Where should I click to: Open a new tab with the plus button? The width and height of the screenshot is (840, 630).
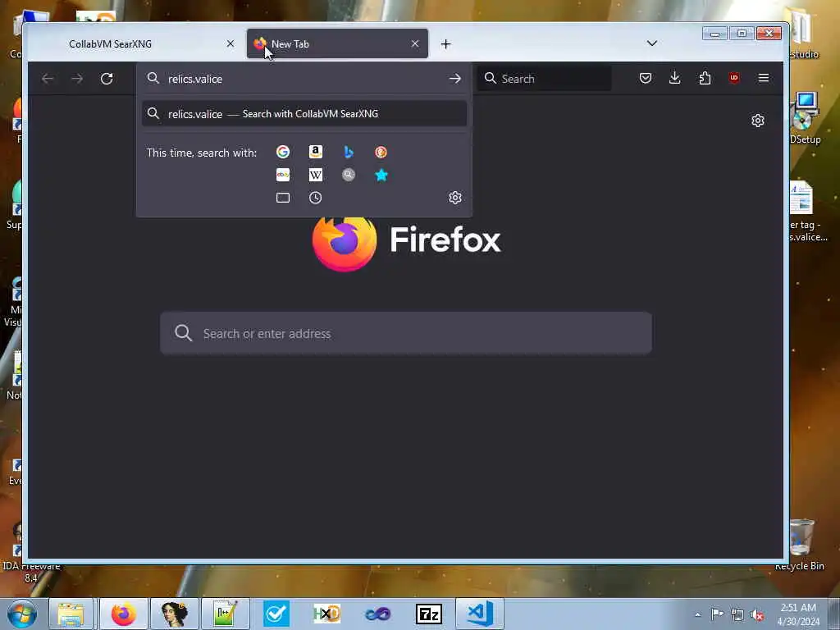(x=445, y=44)
